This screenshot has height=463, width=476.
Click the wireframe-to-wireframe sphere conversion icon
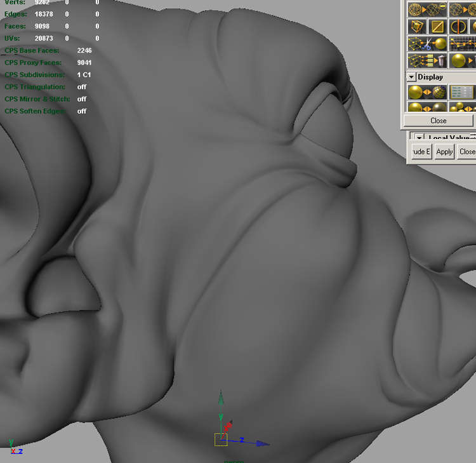click(426, 9)
